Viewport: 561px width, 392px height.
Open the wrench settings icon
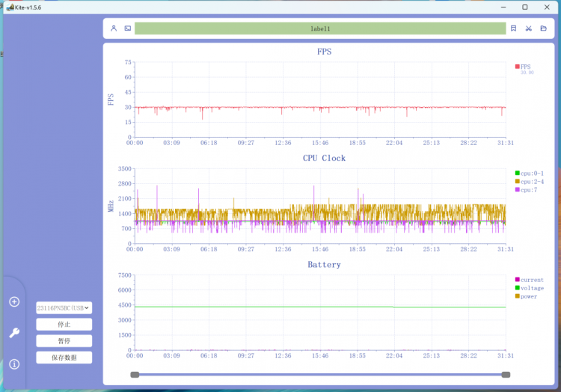pos(14,333)
